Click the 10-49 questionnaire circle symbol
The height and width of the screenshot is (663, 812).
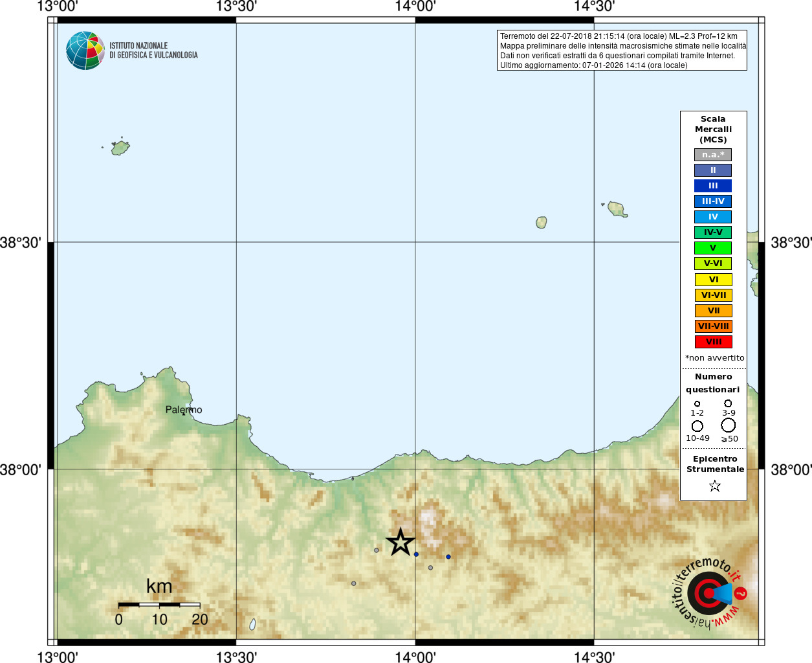click(697, 426)
